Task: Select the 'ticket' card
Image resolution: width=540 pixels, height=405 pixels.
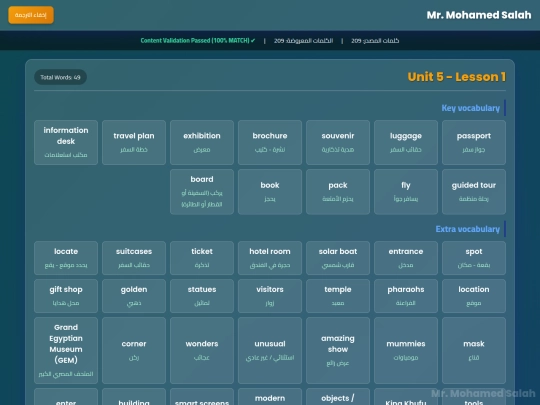Action: (202, 258)
